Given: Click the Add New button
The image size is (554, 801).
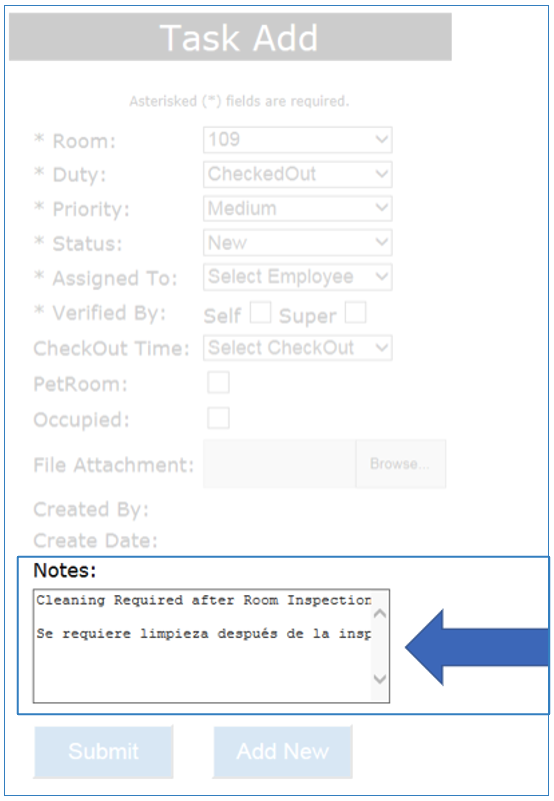Looking at the screenshot, I should [x=283, y=751].
